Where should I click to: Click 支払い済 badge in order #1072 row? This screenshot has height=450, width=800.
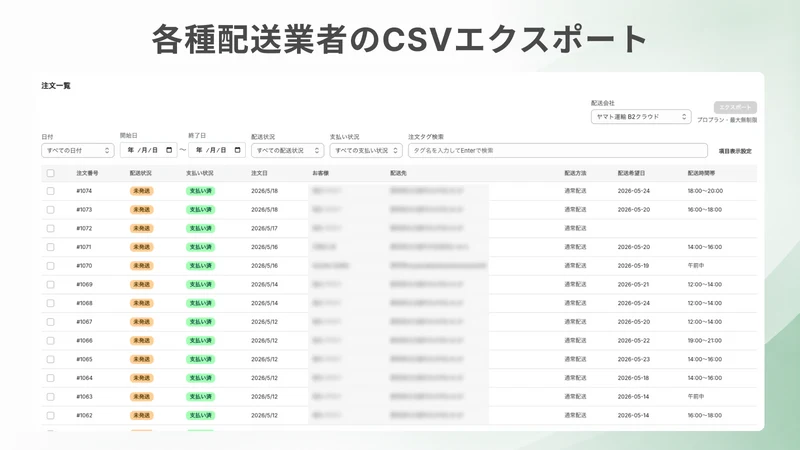(x=201, y=228)
